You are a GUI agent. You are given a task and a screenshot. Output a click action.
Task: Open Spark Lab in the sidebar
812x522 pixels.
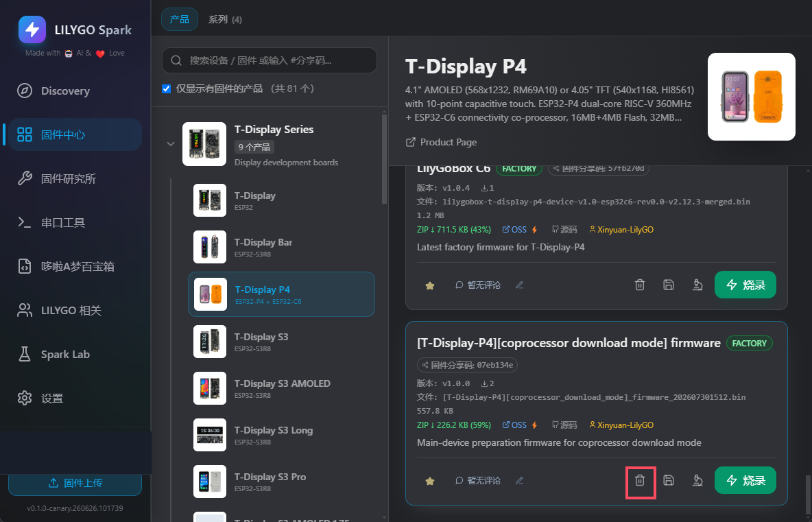pos(75,355)
